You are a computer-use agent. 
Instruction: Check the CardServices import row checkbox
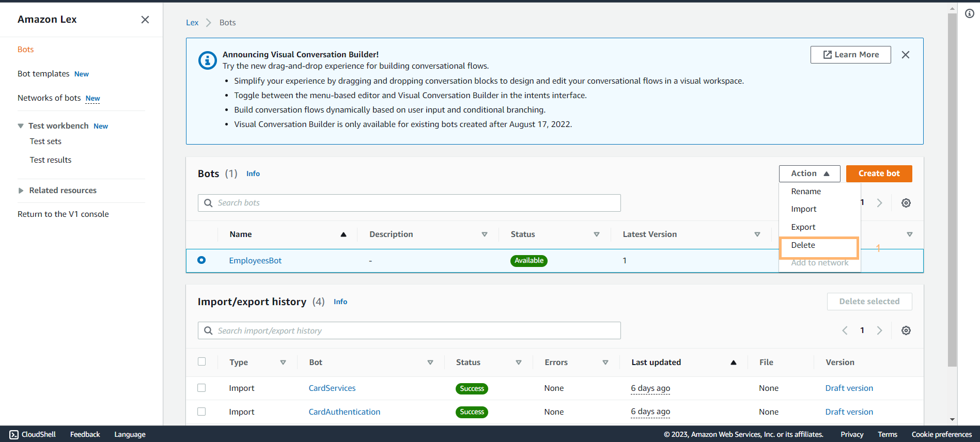pos(201,388)
